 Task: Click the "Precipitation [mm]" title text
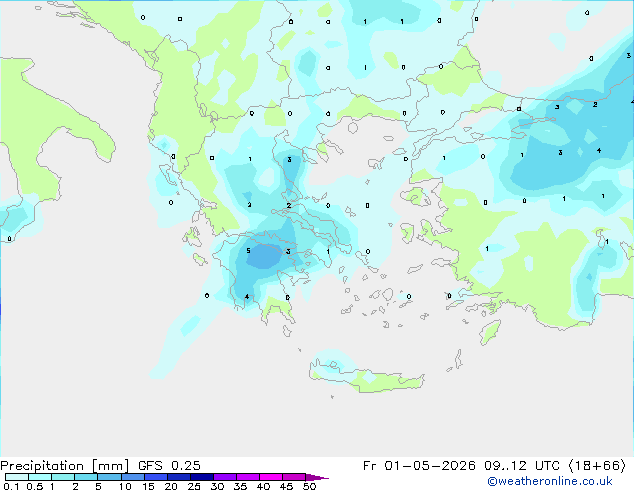point(65,466)
